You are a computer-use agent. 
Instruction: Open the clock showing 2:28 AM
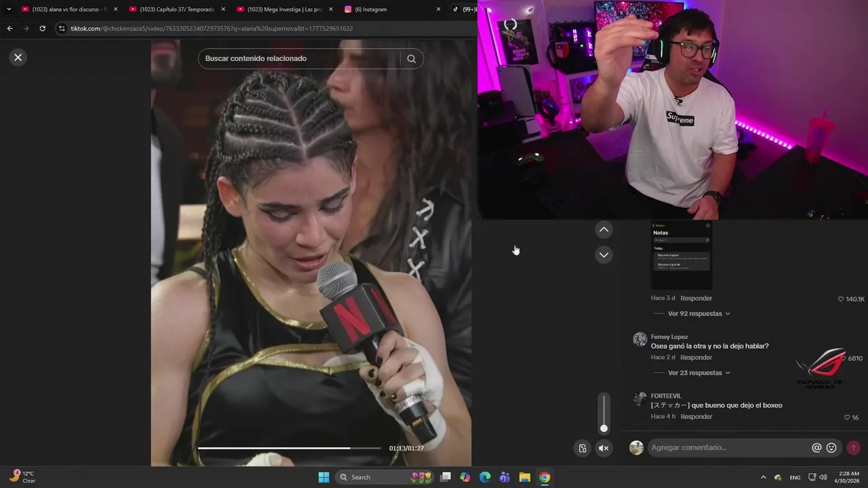tap(847, 477)
